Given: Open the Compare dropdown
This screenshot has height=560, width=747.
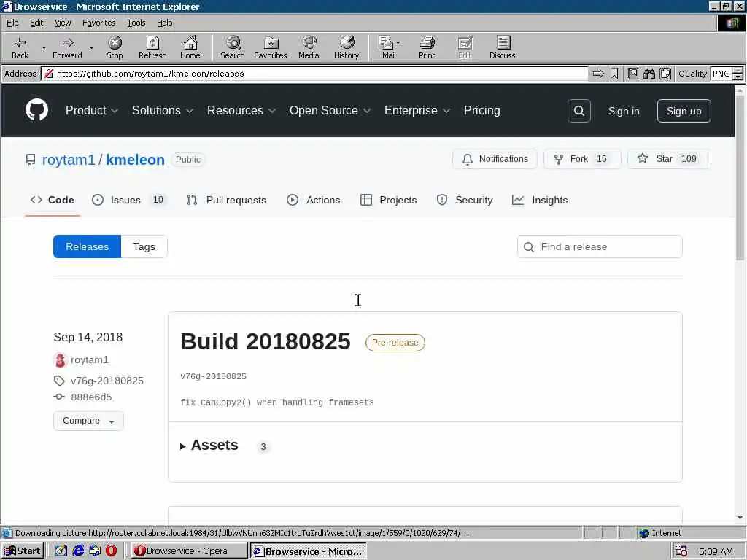Looking at the screenshot, I should click(88, 421).
